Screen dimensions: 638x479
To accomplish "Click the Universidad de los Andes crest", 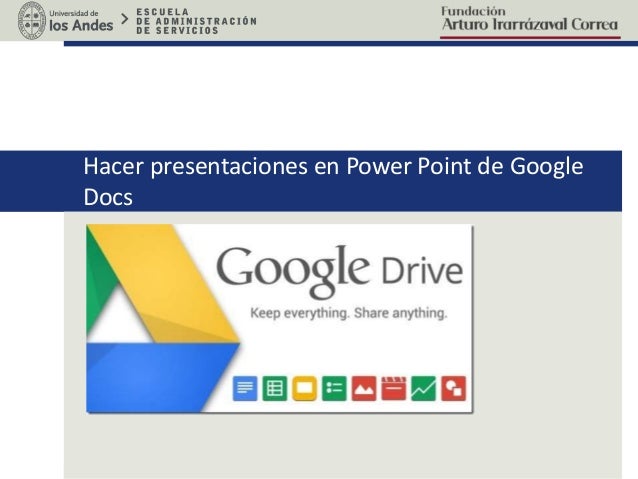I will pyautogui.click(x=32, y=20).
